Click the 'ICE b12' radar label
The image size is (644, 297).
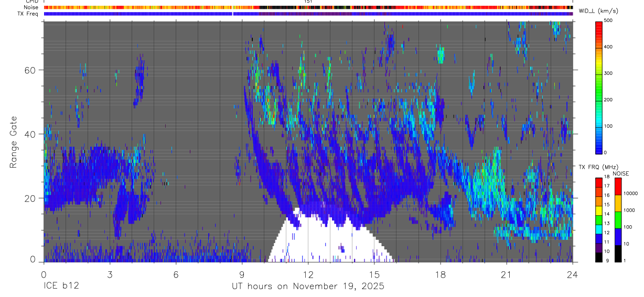pos(60,286)
